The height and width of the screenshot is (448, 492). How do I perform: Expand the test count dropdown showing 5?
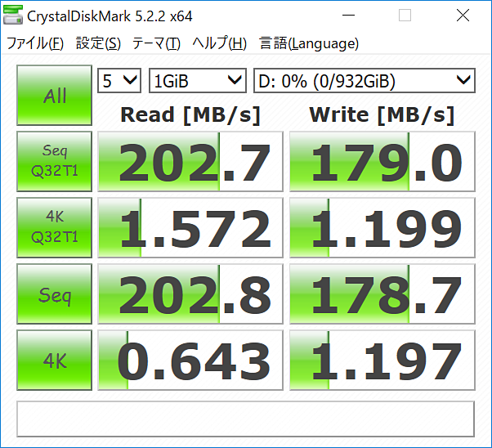tap(119, 81)
